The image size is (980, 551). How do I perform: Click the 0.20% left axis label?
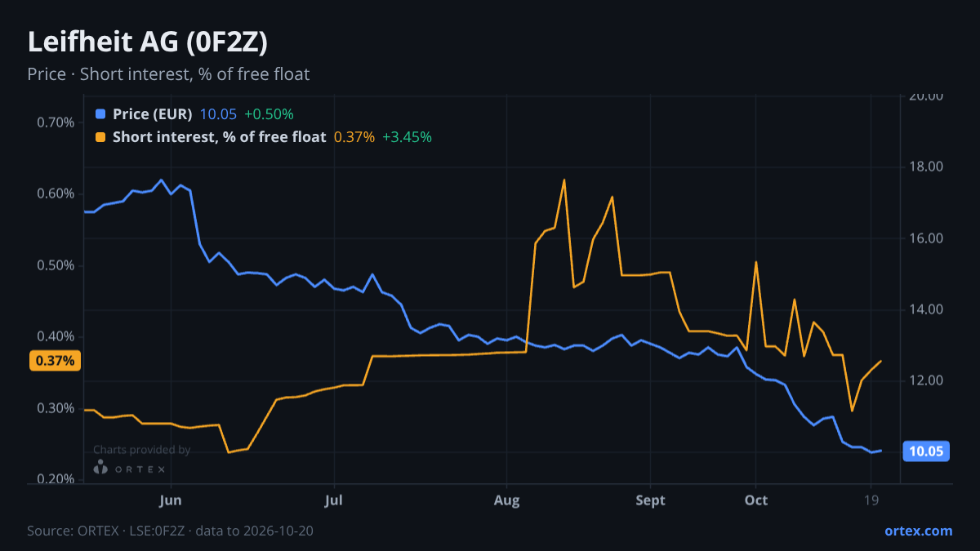coord(56,479)
